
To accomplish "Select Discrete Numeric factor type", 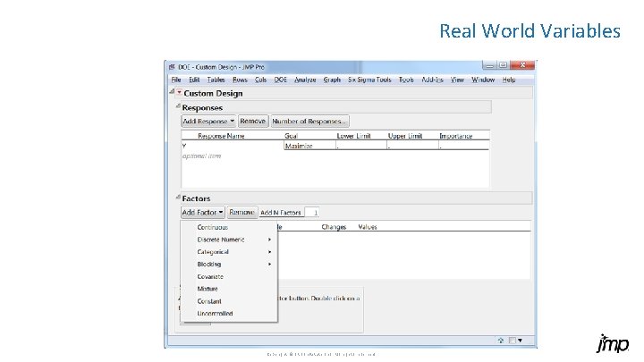I will tap(221, 240).
